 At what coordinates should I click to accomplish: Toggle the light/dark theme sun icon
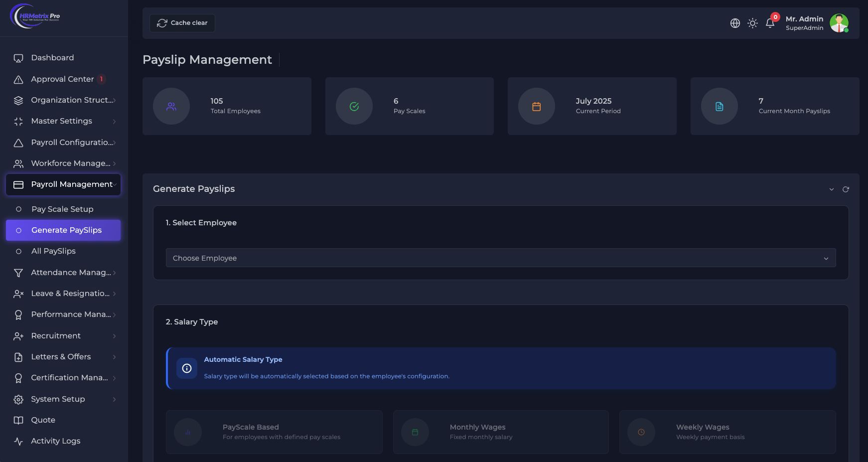pos(752,23)
